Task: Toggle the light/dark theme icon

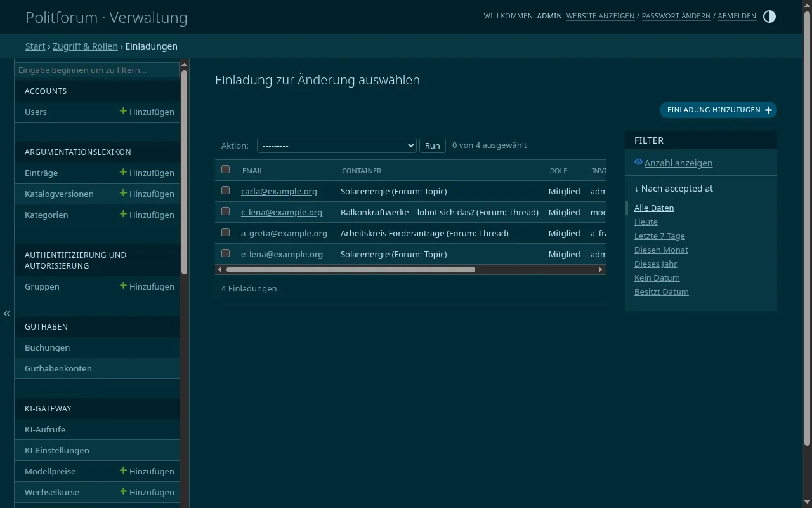Action: point(769,17)
